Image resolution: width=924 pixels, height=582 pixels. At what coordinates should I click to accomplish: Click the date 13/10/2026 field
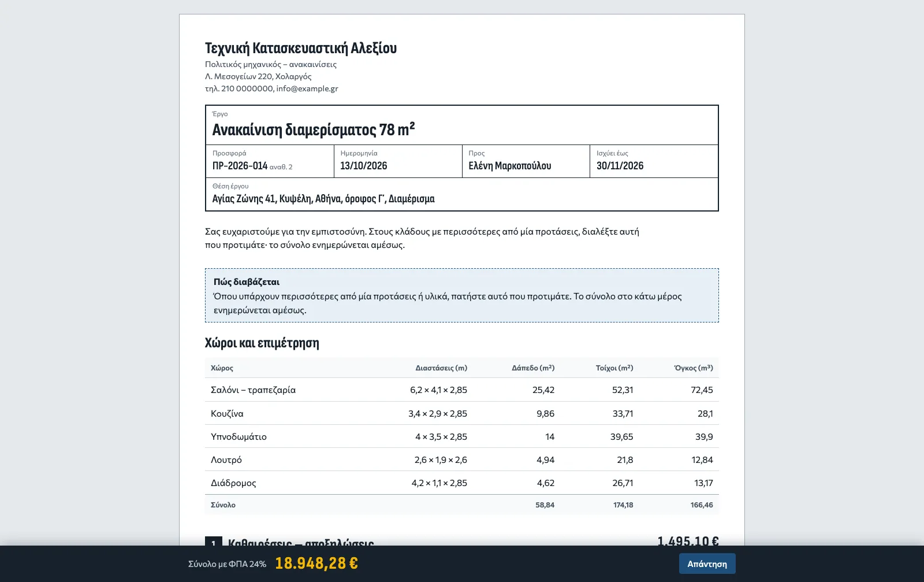click(x=398, y=161)
